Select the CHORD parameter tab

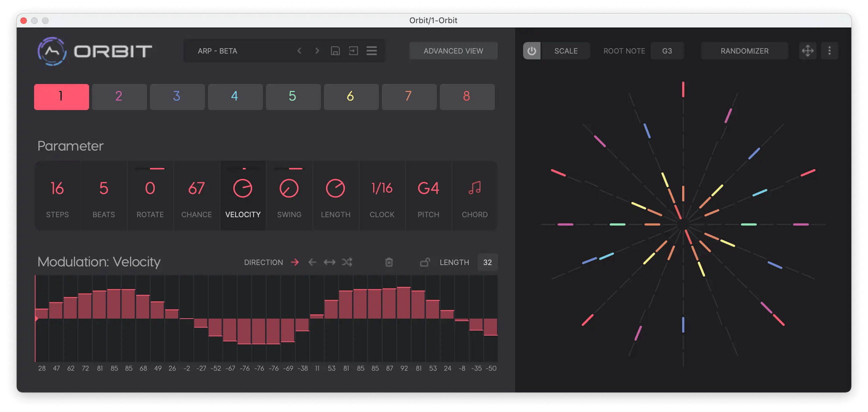point(474,196)
